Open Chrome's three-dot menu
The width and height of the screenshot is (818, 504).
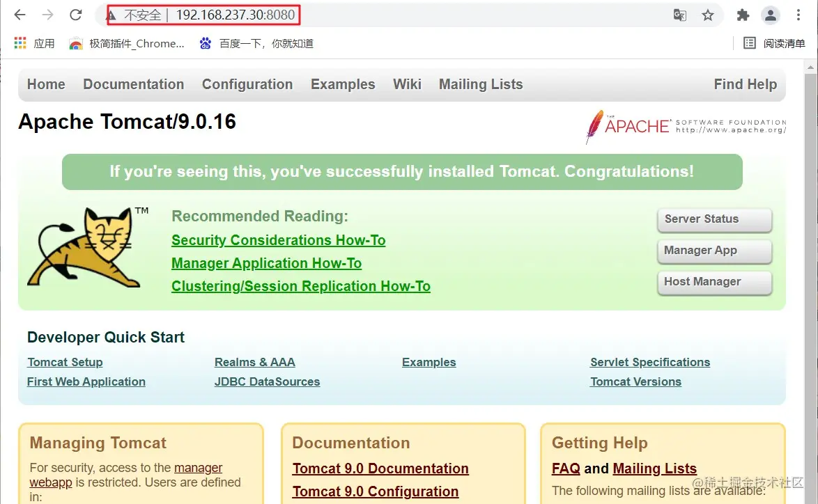[x=798, y=15]
